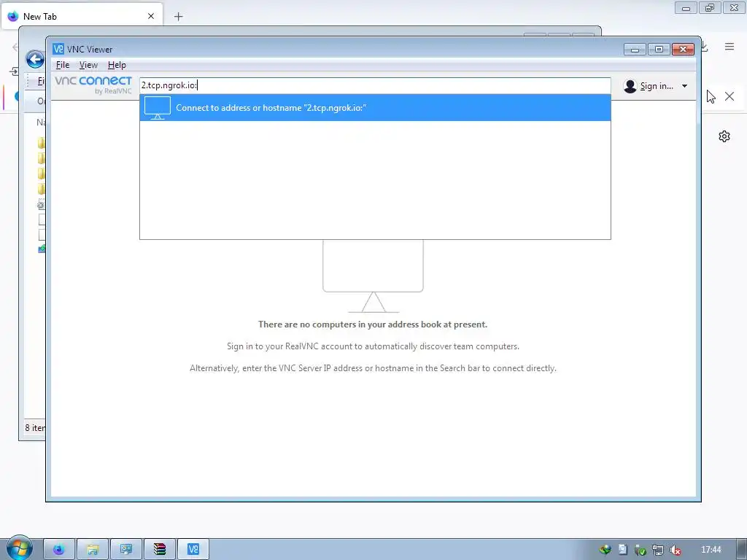747x560 pixels.
Task: Click the clock showing 17:44
Action: coord(711,550)
